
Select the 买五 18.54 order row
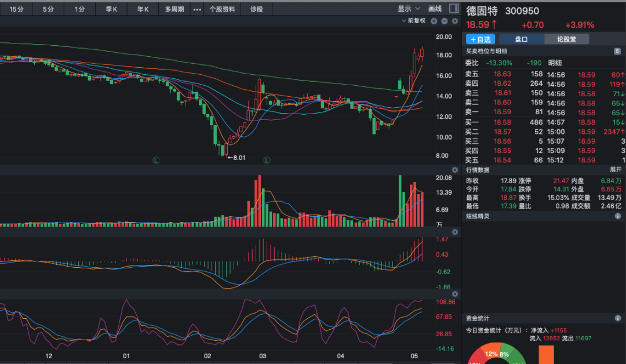pyautogui.click(x=504, y=160)
